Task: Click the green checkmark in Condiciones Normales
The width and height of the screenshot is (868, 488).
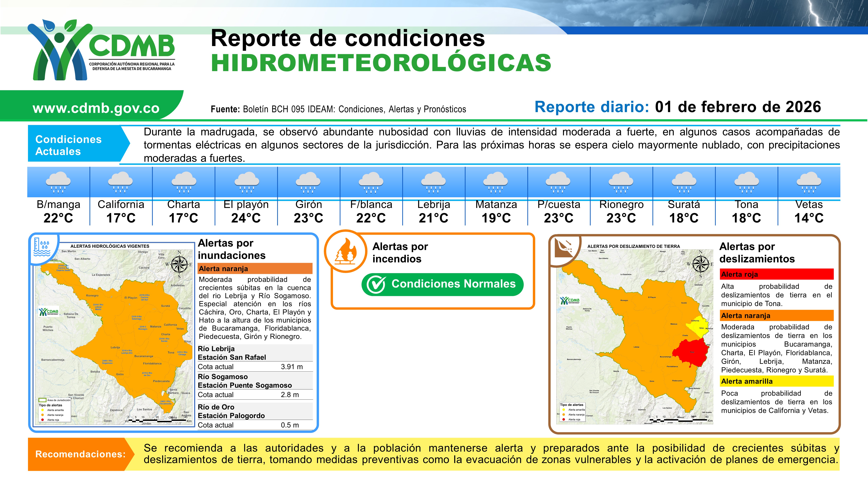Action: 376,285
